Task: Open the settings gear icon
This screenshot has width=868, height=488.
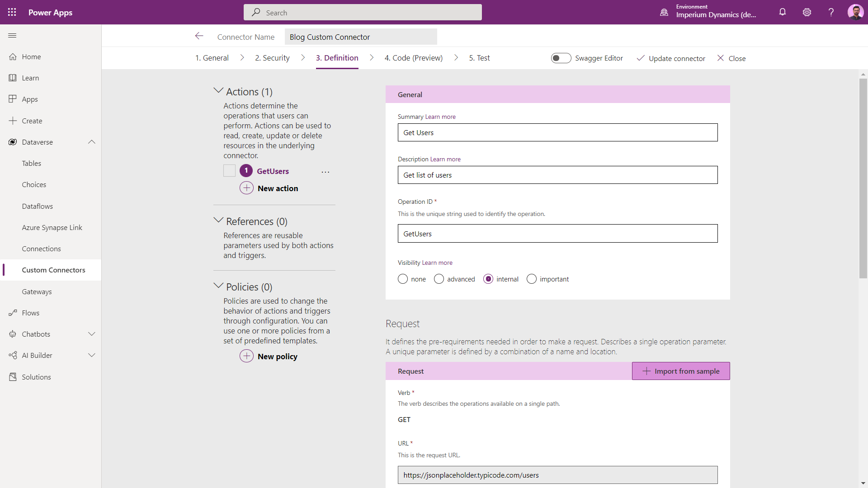Action: click(x=807, y=12)
